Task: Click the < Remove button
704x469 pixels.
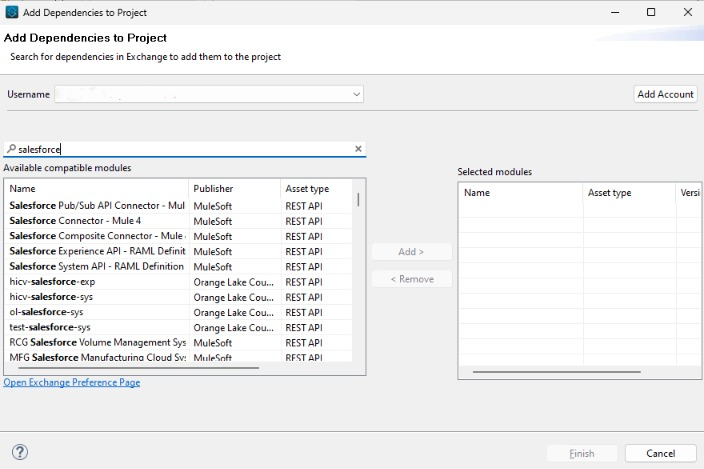Action: 411,279
